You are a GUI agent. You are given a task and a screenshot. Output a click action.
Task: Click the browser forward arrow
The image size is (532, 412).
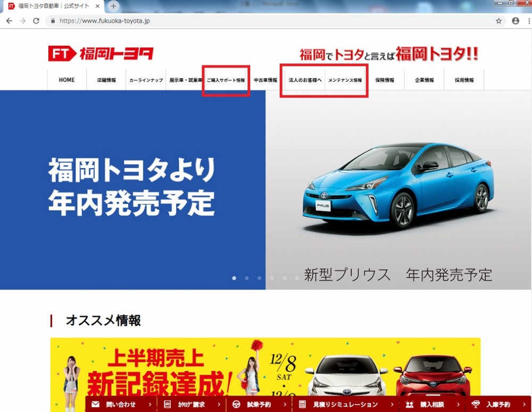tap(23, 21)
